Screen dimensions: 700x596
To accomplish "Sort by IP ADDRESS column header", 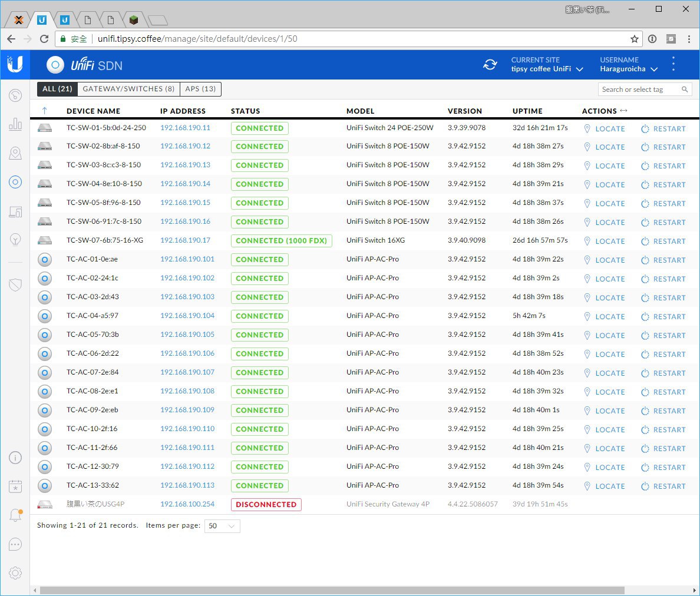I will (x=183, y=111).
